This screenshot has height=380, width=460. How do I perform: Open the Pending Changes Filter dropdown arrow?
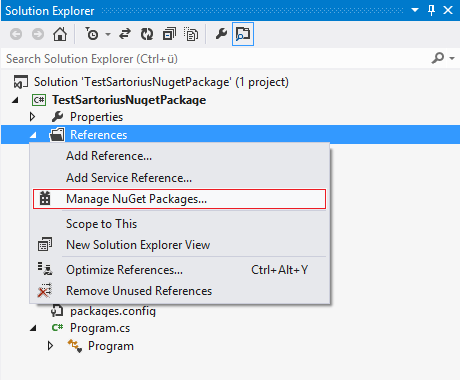pos(108,34)
